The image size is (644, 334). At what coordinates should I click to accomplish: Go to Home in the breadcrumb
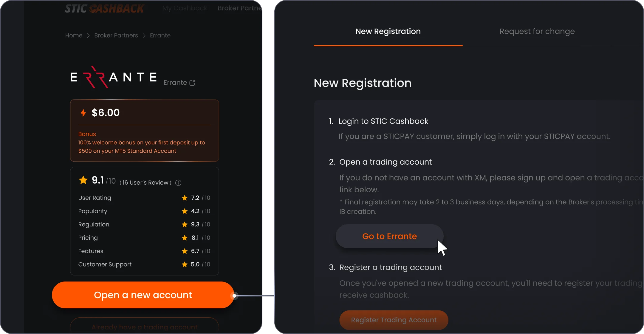(74, 35)
